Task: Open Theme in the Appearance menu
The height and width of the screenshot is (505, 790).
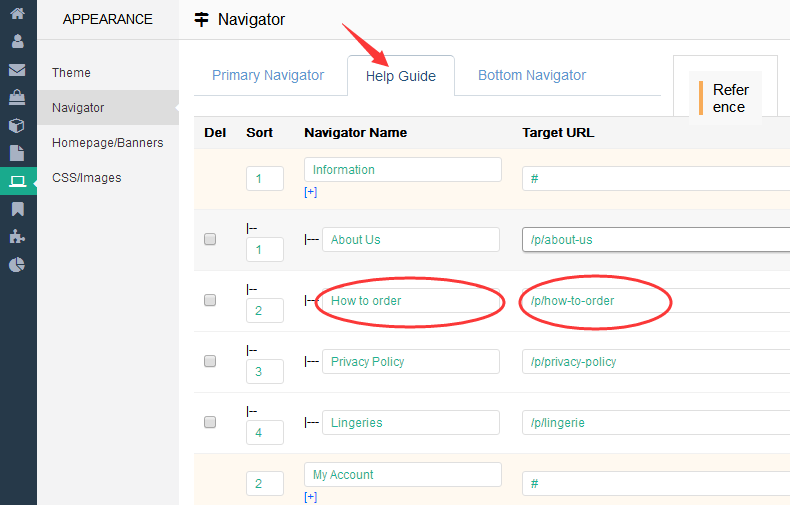Action: click(71, 72)
